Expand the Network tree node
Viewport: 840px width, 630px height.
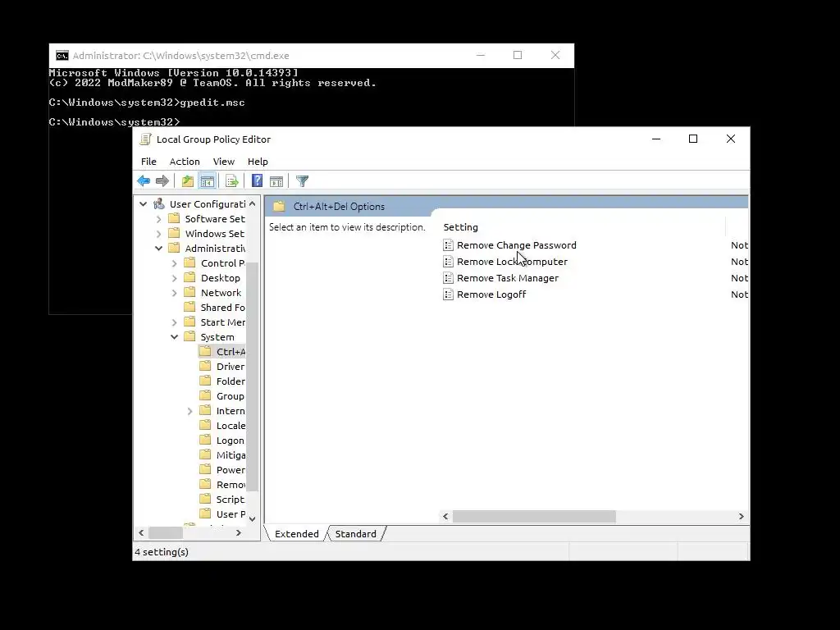pos(174,293)
